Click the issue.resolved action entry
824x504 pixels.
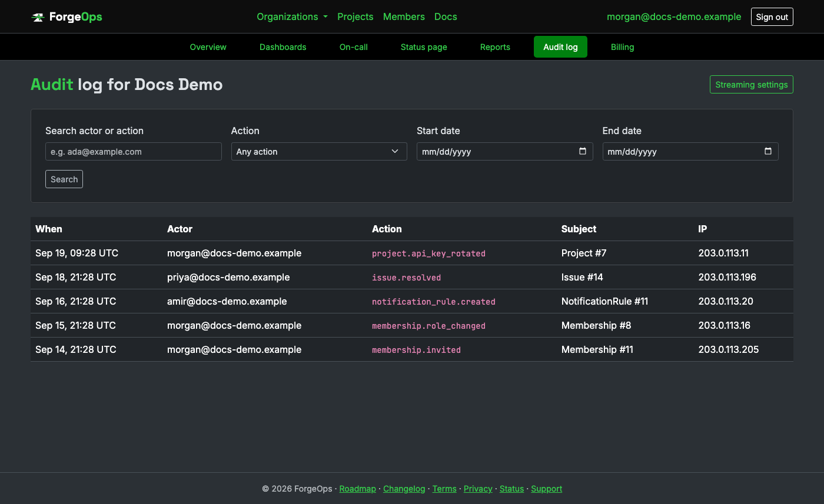pos(406,278)
